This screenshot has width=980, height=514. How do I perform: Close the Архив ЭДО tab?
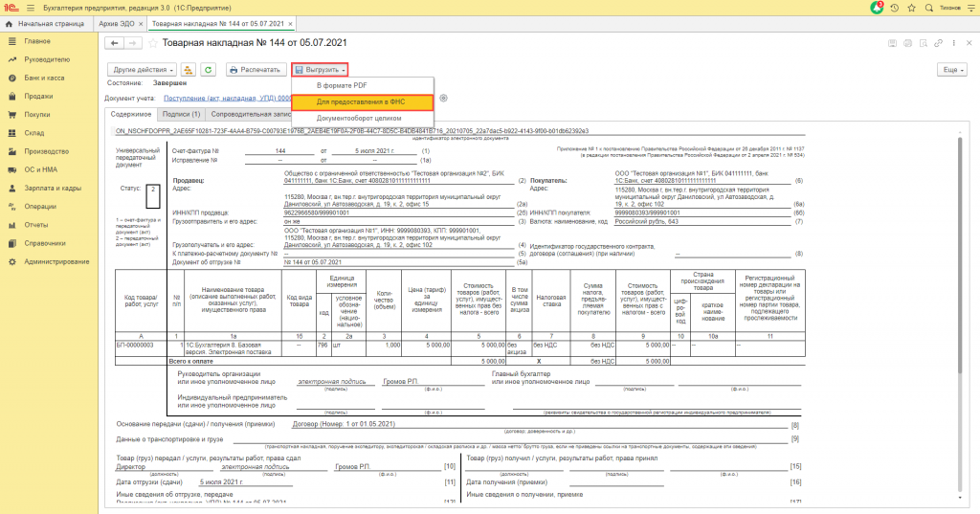click(141, 24)
